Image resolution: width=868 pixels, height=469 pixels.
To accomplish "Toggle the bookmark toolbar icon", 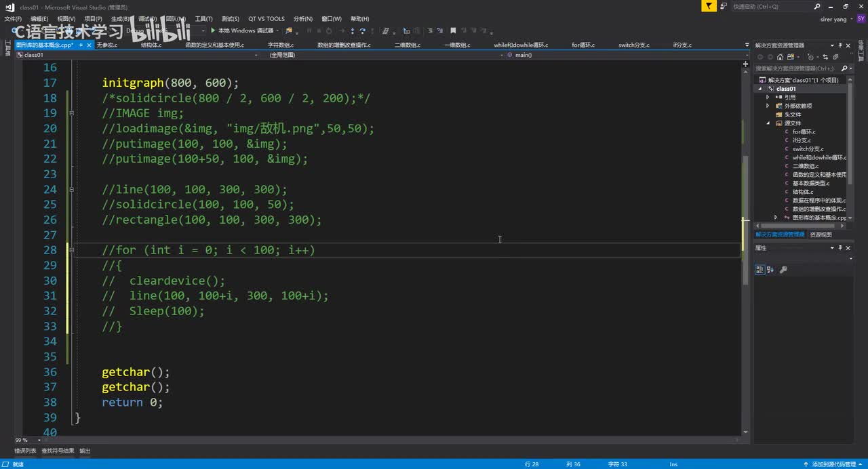I will pyautogui.click(x=453, y=30).
